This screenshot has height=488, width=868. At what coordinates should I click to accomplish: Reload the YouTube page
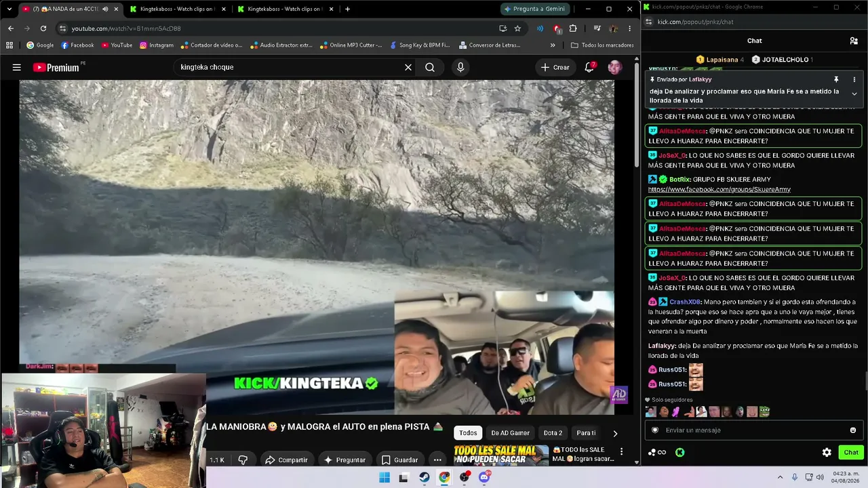(x=43, y=28)
